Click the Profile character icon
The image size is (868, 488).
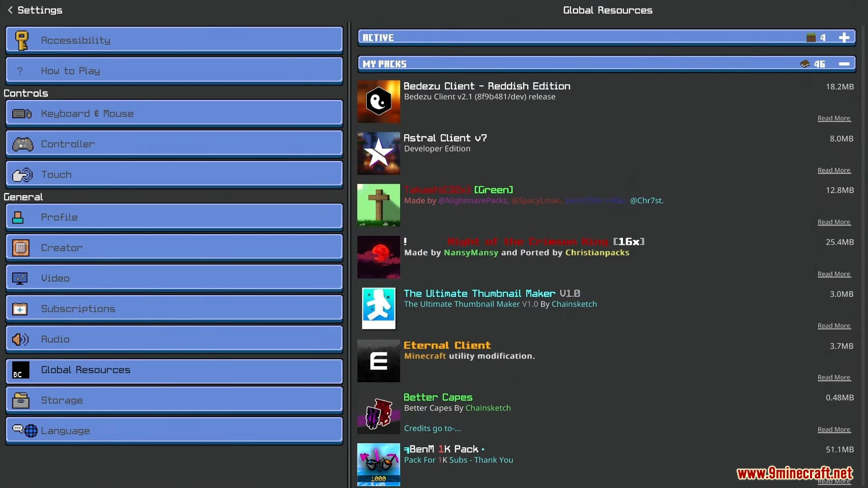(x=18, y=217)
